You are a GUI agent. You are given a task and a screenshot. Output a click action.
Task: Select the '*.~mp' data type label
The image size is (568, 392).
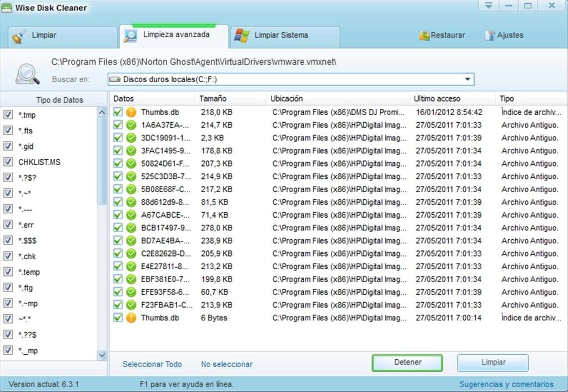point(28,303)
